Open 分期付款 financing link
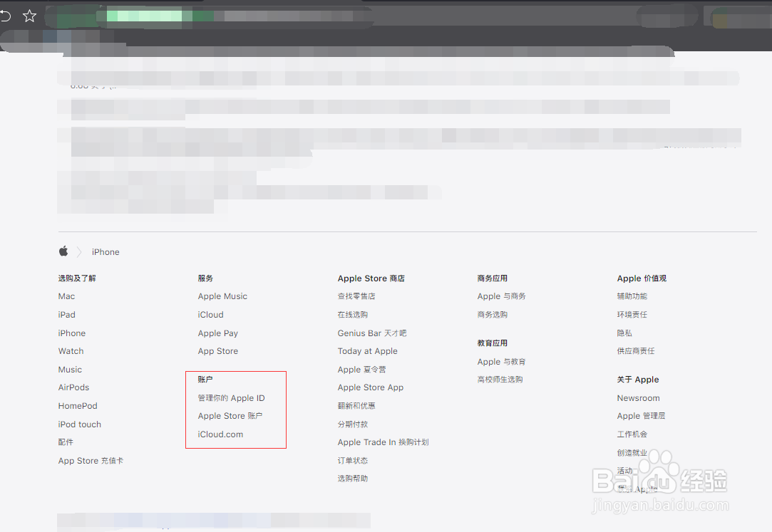 click(353, 424)
